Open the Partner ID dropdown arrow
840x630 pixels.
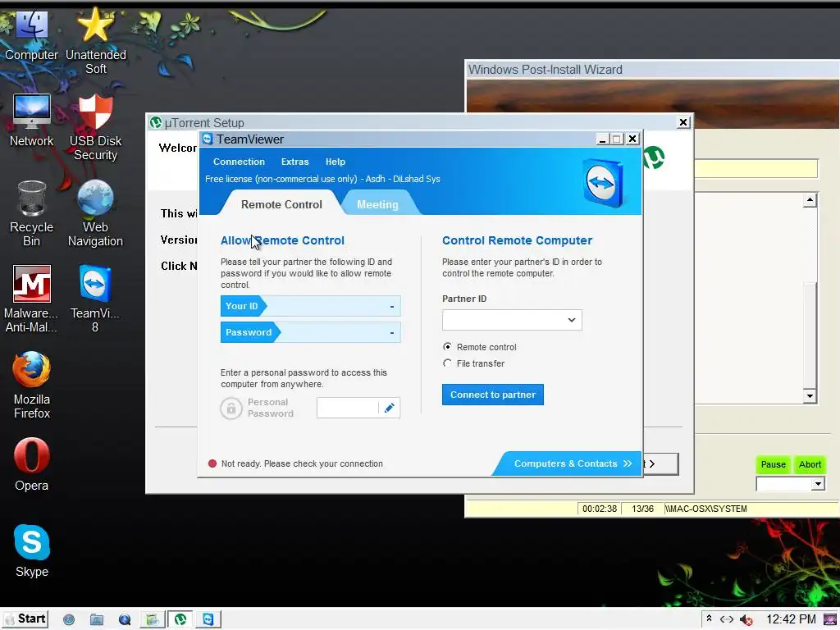pyautogui.click(x=572, y=320)
